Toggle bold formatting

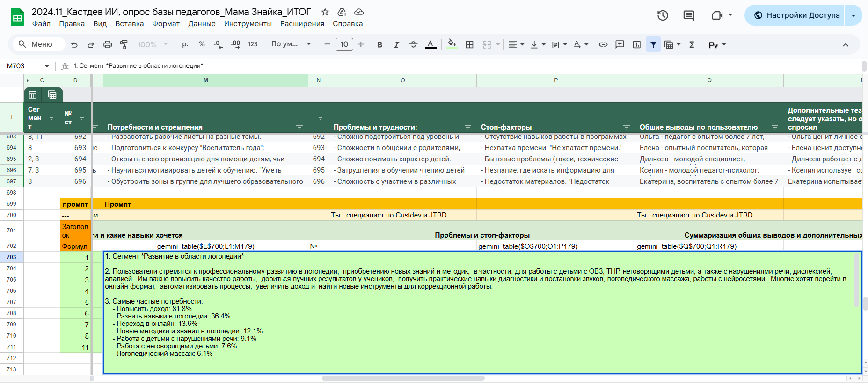pyautogui.click(x=379, y=44)
